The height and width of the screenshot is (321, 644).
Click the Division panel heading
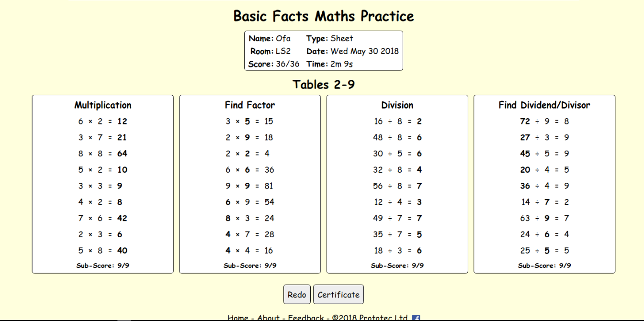(396, 105)
